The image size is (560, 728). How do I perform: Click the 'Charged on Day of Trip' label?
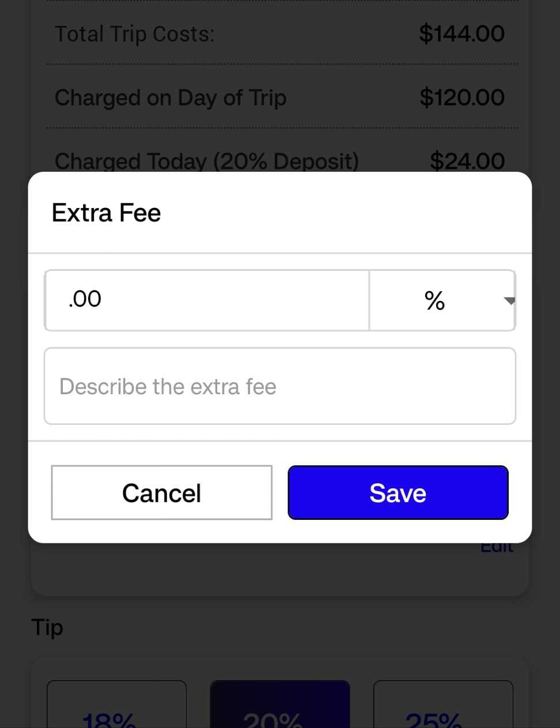(x=171, y=97)
